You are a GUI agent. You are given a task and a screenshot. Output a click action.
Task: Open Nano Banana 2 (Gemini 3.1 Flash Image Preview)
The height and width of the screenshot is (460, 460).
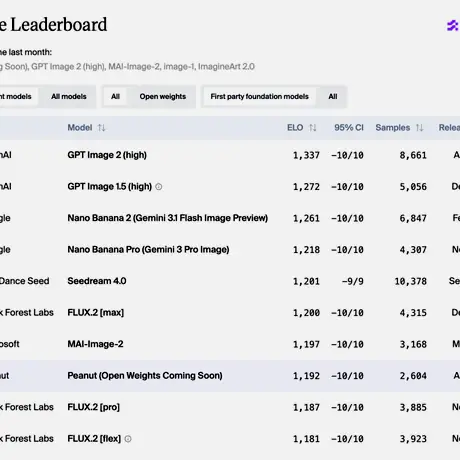(168, 218)
